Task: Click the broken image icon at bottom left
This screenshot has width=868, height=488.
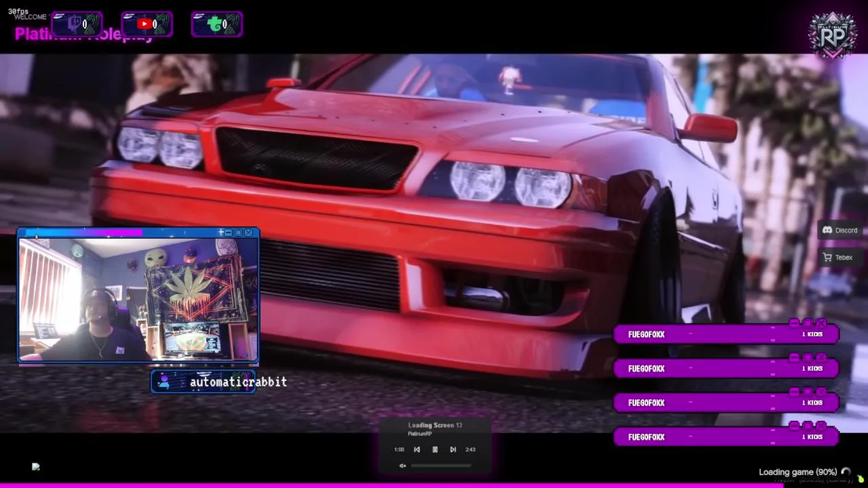Action: 36,466
